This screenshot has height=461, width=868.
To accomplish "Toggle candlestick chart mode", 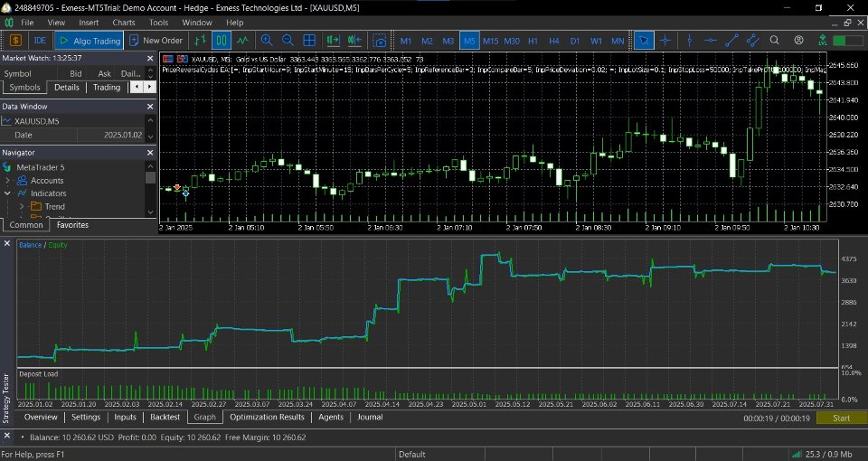I will click(222, 41).
